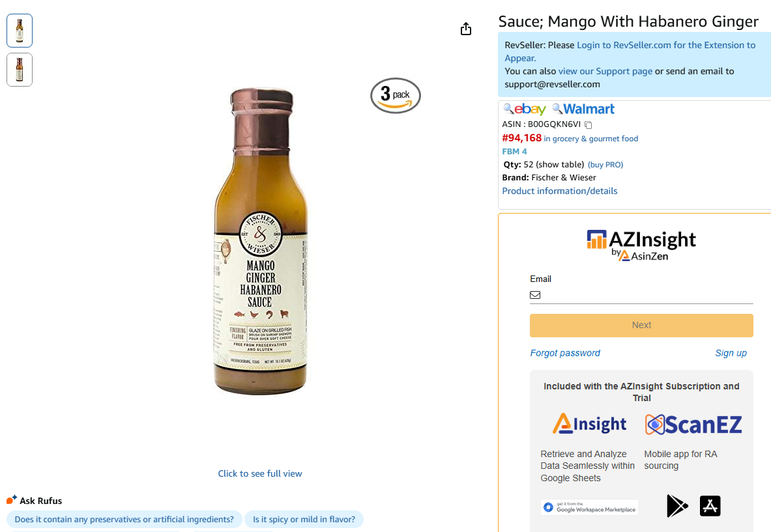Copy the ASIN using the copy icon
This screenshot has height=532, width=771.
click(x=588, y=124)
